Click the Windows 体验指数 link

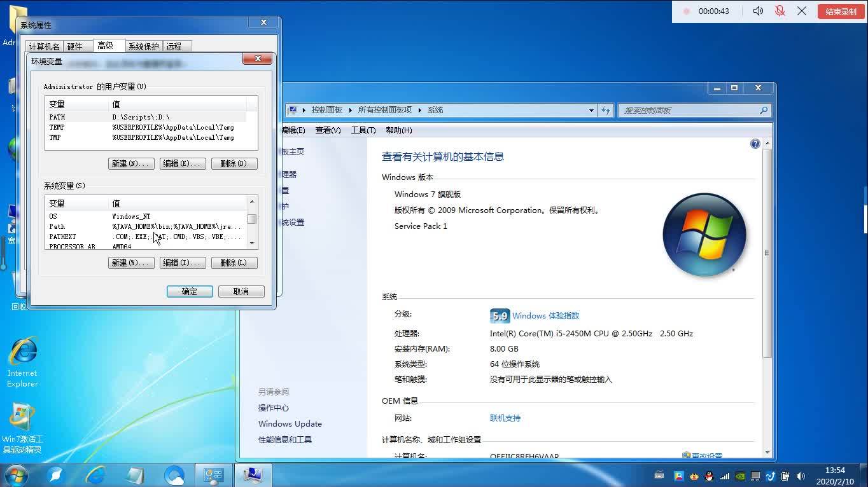click(545, 315)
